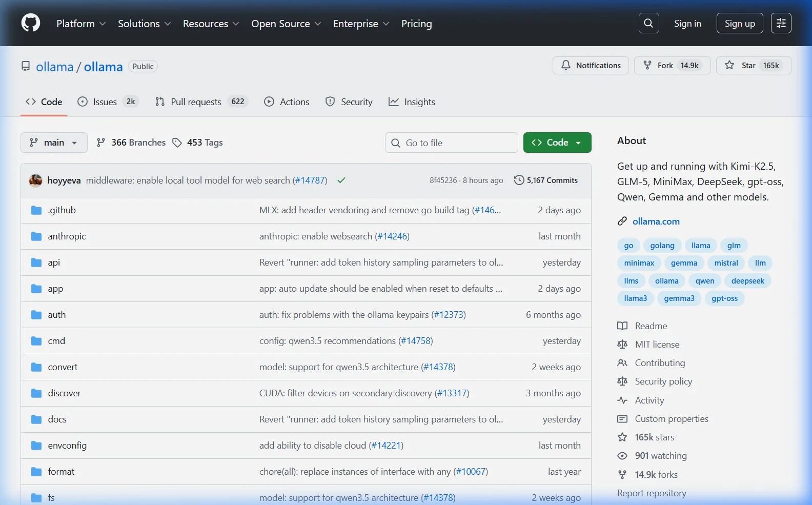Click the Custom properties icon
Screen dimensions: 812x505
click(622, 418)
